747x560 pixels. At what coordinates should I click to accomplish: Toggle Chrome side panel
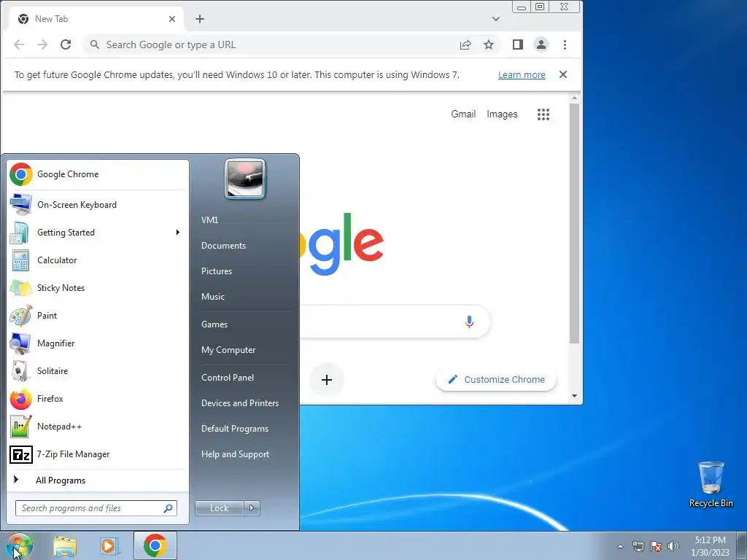point(518,44)
